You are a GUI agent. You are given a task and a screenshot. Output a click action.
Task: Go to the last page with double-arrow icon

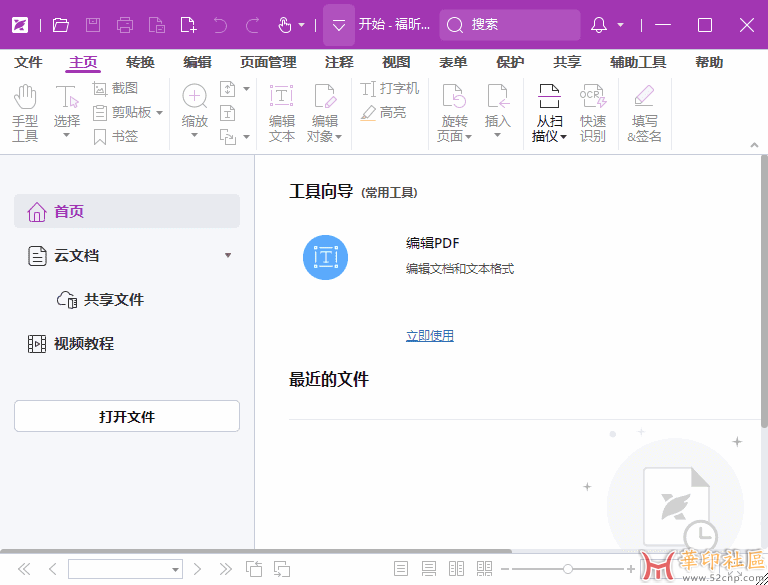coord(226,569)
